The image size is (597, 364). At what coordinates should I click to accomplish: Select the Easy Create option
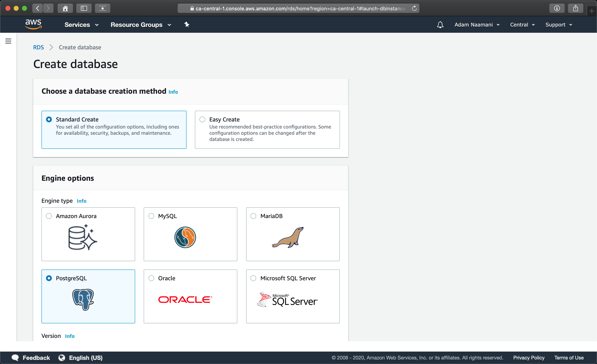pyautogui.click(x=202, y=119)
